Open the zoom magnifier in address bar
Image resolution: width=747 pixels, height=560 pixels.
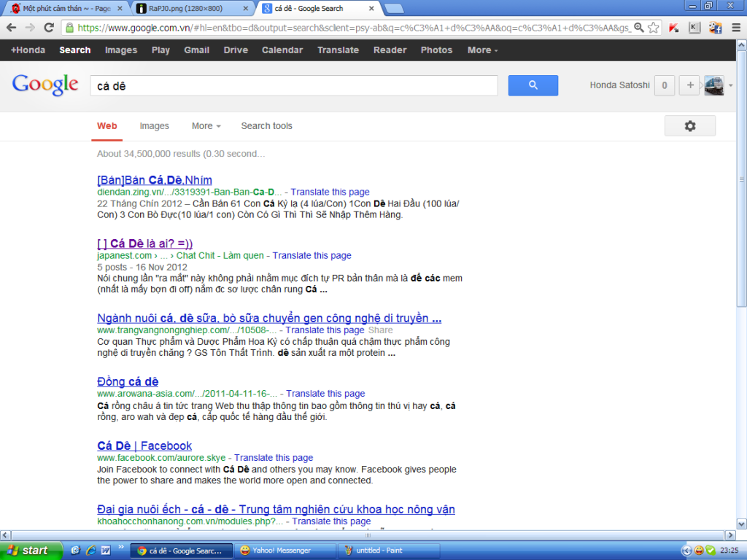pyautogui.click(x=639, y=28)
